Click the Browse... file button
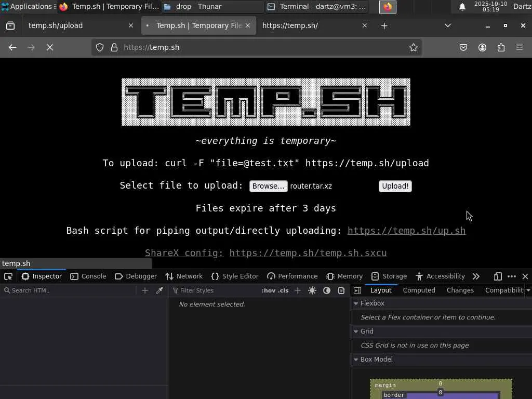Screen dimensions: 532x399 coord(269,187)
